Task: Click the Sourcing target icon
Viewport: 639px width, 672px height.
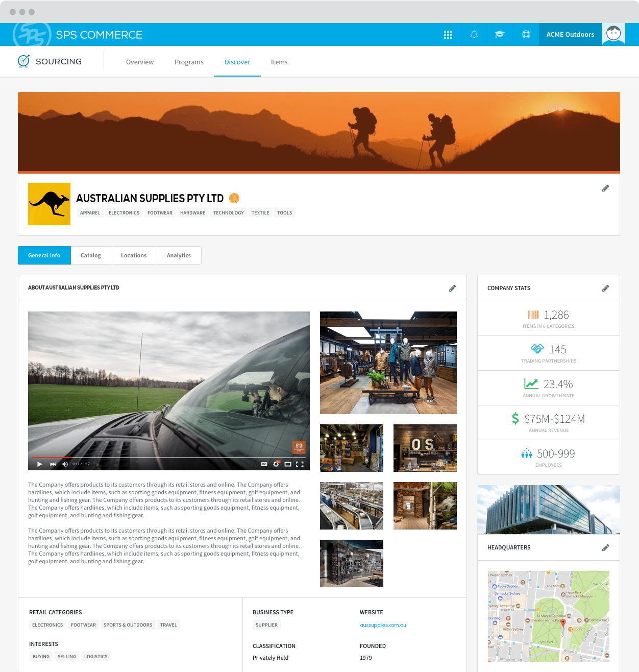Action: click(23, 61)
